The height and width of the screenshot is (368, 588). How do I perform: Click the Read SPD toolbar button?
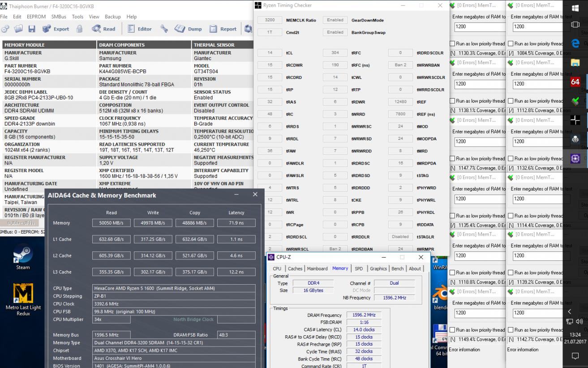(103, 29)
